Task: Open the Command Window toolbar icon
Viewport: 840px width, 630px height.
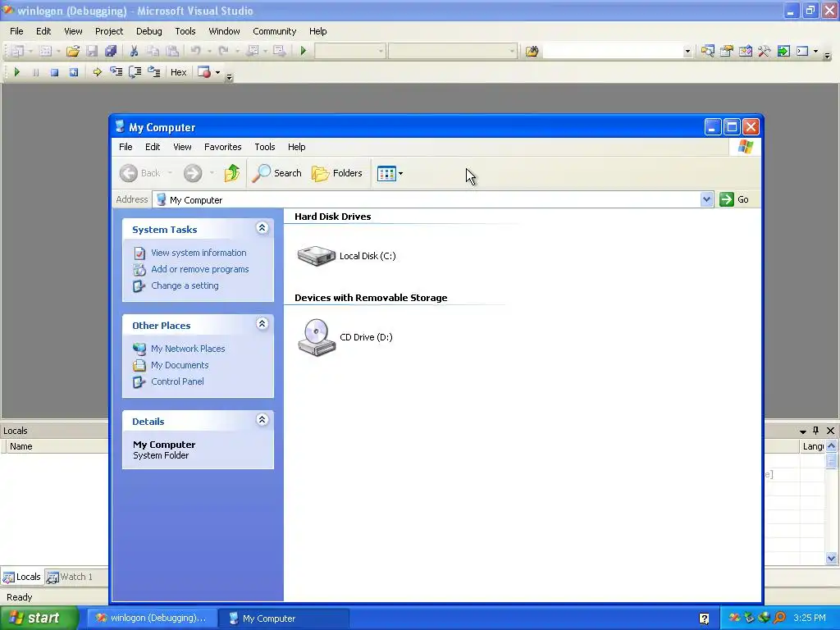Action: click(x=802, y=52)
